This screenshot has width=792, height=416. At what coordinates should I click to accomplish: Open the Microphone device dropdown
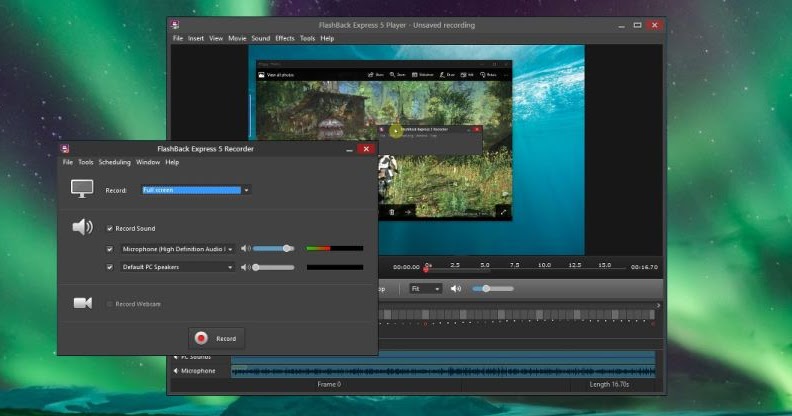point(177,249)
